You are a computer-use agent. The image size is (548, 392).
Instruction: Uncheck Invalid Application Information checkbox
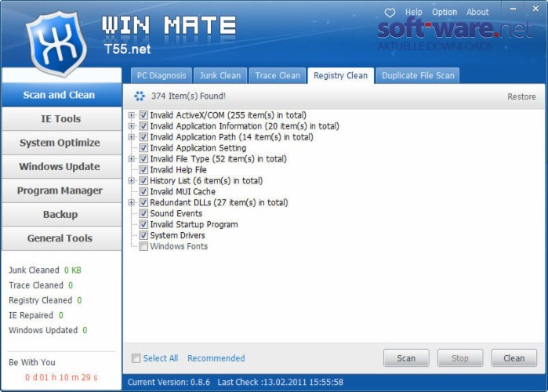tap(143, 125)
